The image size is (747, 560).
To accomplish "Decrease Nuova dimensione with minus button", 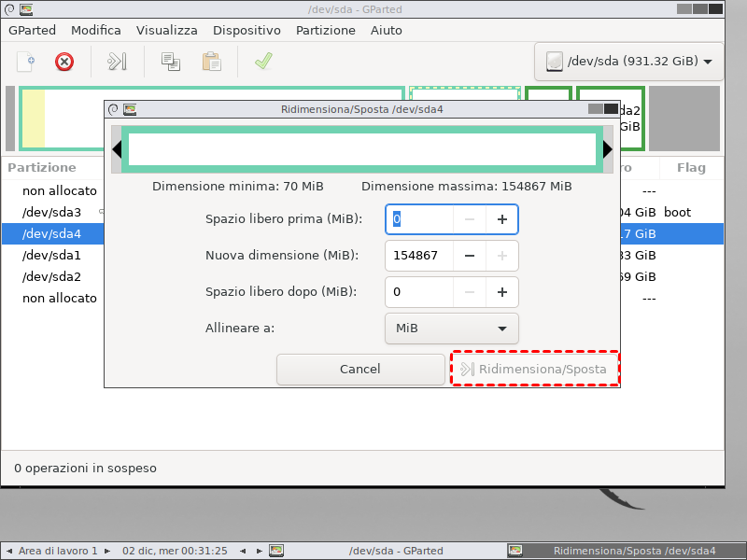I will point(470,256).
